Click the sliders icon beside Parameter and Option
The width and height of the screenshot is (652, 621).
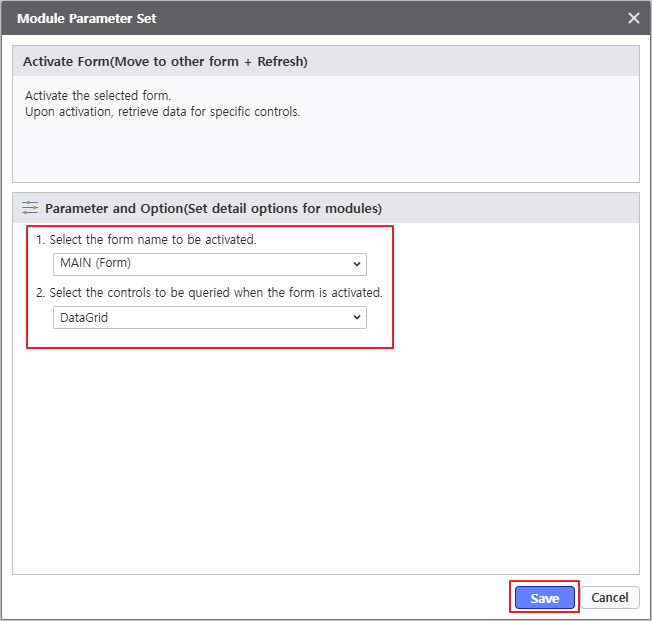click(x=30, y=208)
